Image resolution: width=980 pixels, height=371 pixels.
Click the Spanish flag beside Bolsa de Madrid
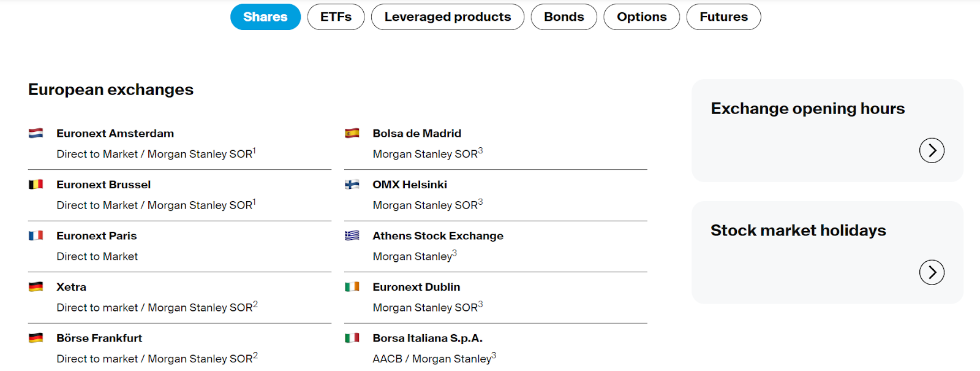coord(352,133)
